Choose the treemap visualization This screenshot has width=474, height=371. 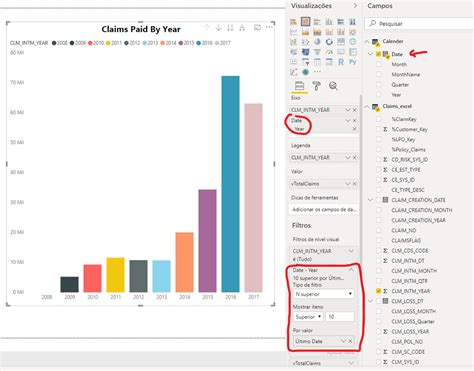pos(341,42)
